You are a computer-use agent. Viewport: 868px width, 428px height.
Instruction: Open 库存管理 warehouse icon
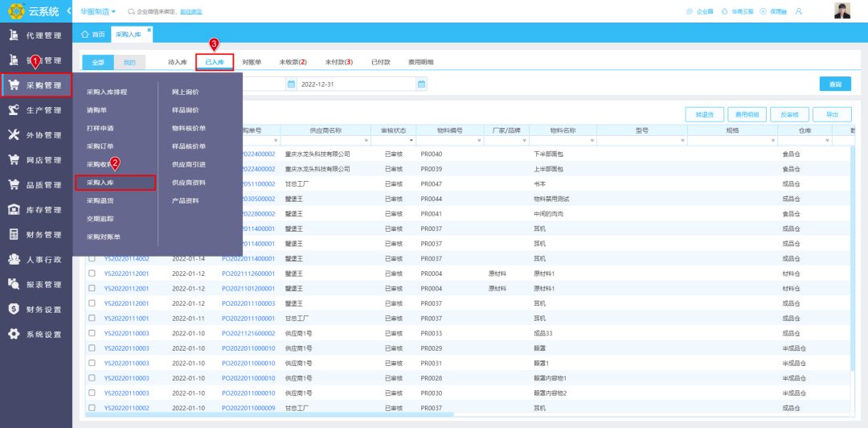click(14, 210)
